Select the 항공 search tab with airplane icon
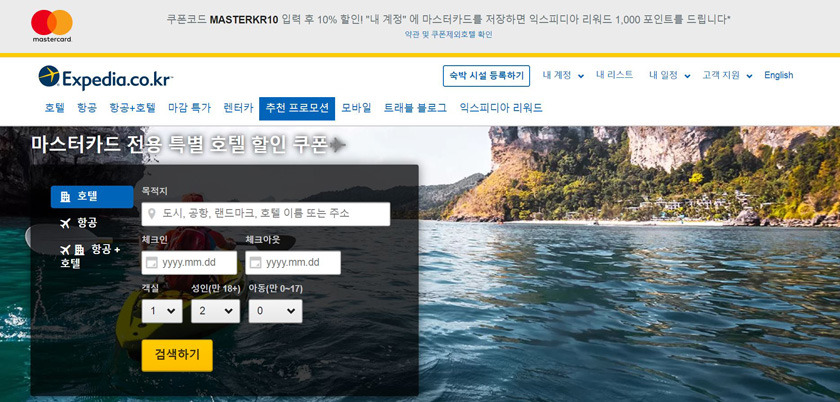This screenshot has width=840, height=402. point(78,223)
